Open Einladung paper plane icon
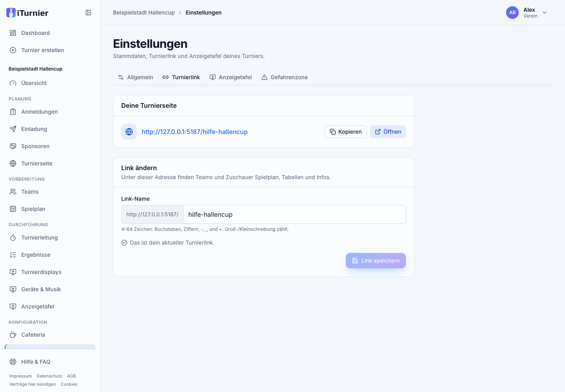565x392 pixels. 13,129
